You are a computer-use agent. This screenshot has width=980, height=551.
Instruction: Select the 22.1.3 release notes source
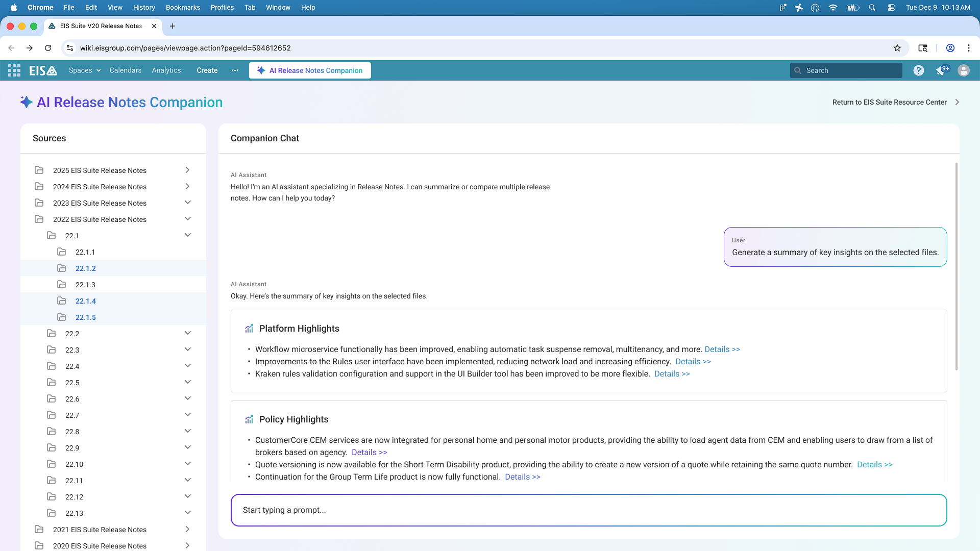coord(85,285)
